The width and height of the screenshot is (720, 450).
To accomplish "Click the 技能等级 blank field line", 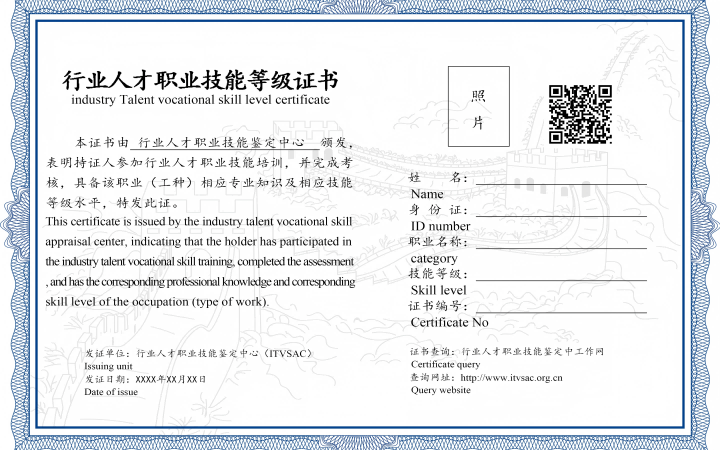I will [x=560, y=277].
